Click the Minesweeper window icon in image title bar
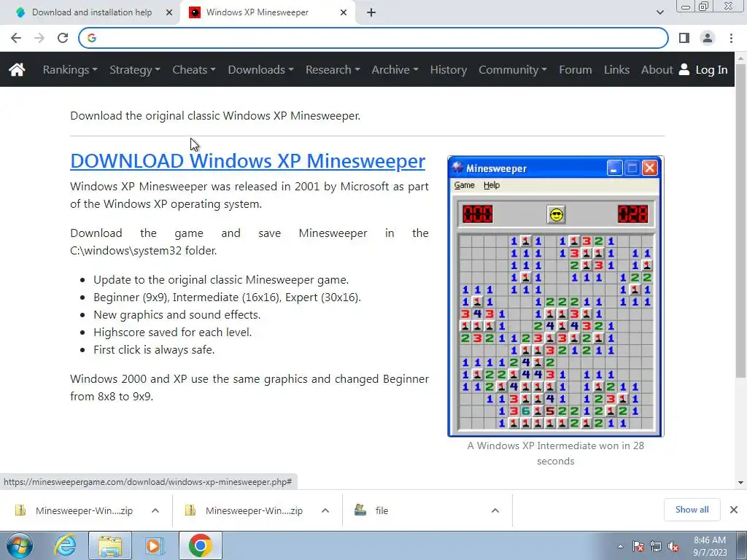 458,167
